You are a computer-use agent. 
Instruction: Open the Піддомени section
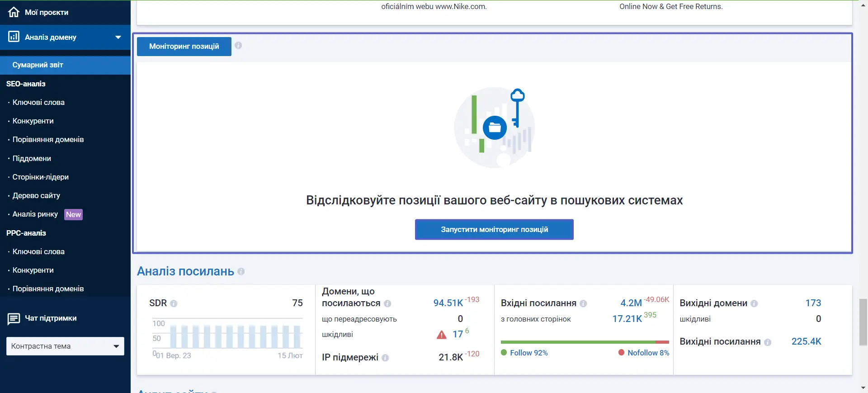pyautogui.click(x=32, y=158)
